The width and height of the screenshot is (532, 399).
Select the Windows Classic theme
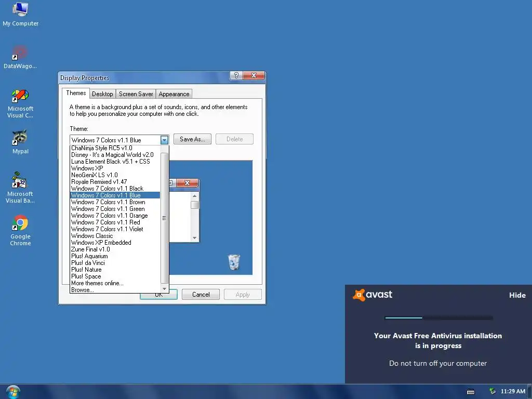click(115, 236)
